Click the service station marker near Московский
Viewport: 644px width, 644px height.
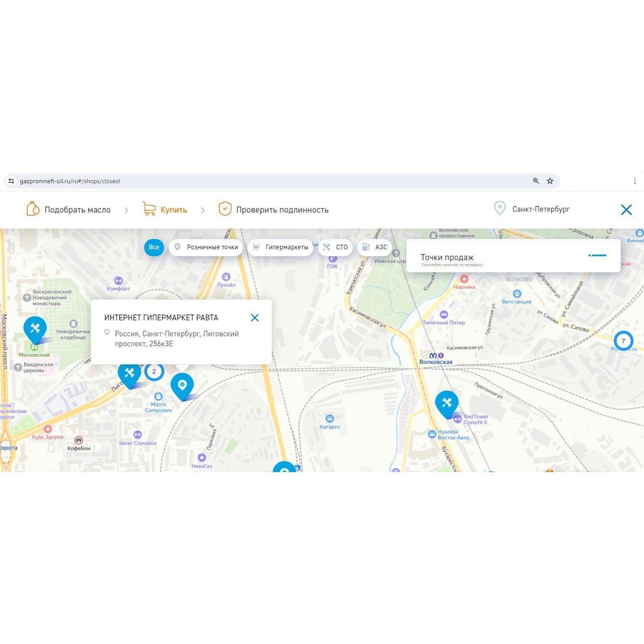[35, 328]
